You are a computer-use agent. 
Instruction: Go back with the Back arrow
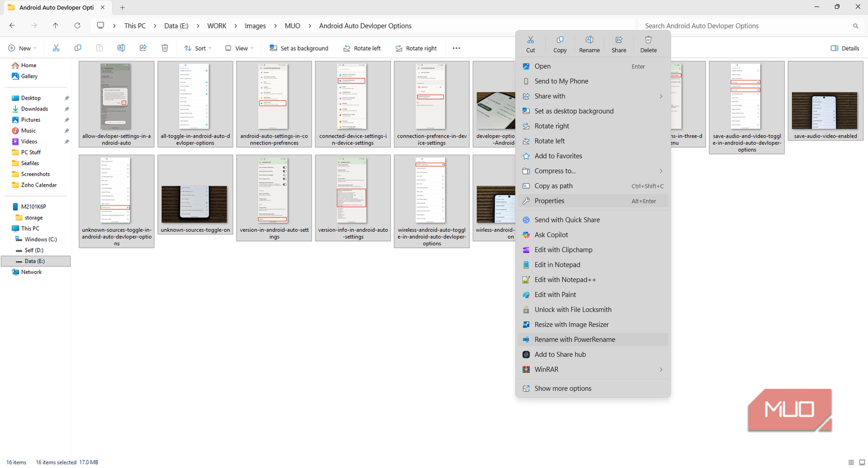(x=12, y=25)
